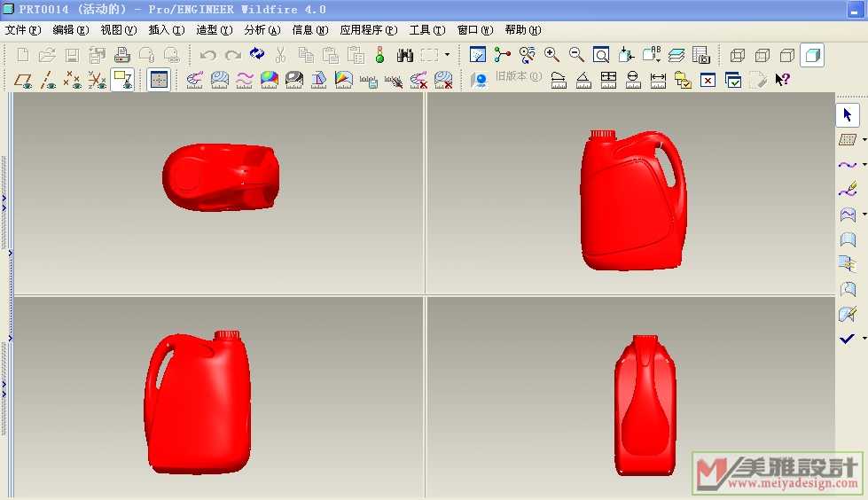
Task: Click the New file icon
Action: pos(23,54)
